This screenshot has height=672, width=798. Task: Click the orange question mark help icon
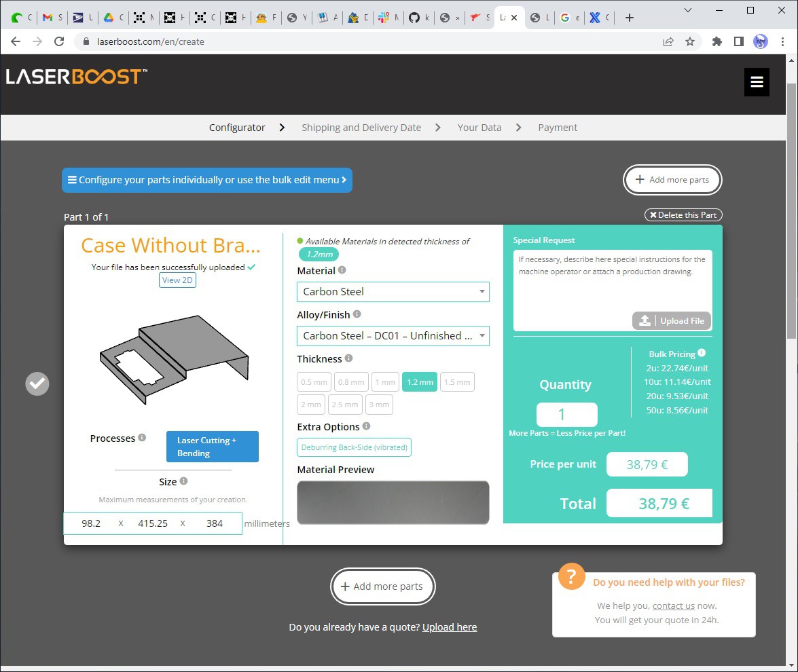[571, 576]
